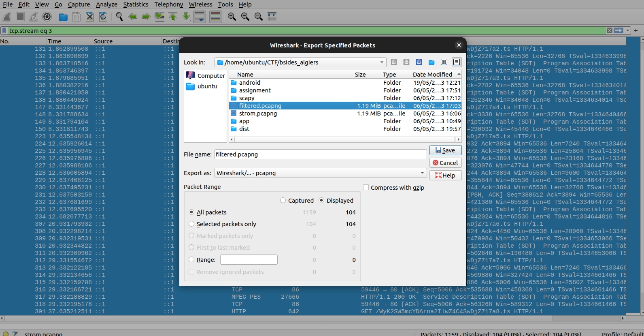
Task: Jump to first packet icon
Action: click(x=173, y=17)
